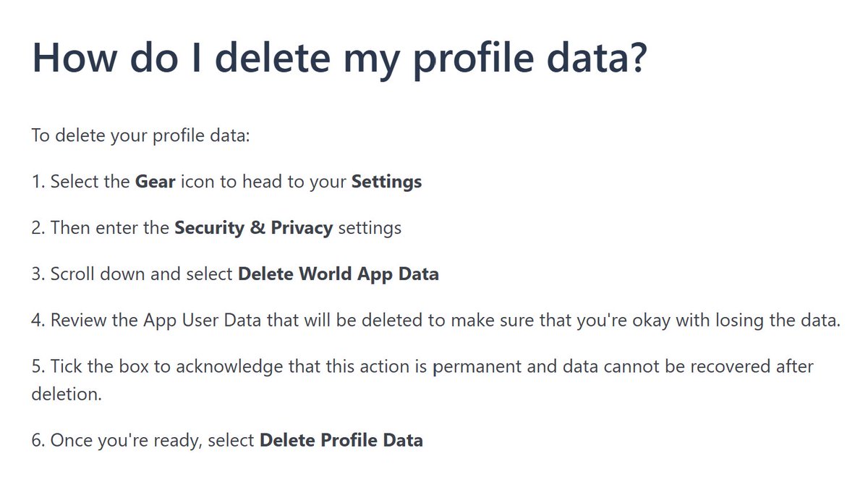This screenshot has height=477, width=868.
Task: Click the bold word "Settings" in step 1
Action: (386, 182)
